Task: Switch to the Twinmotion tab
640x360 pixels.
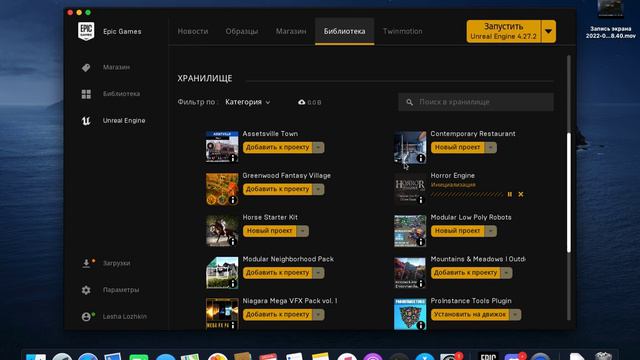Action: pyautogui.click(x=402, y=31)
